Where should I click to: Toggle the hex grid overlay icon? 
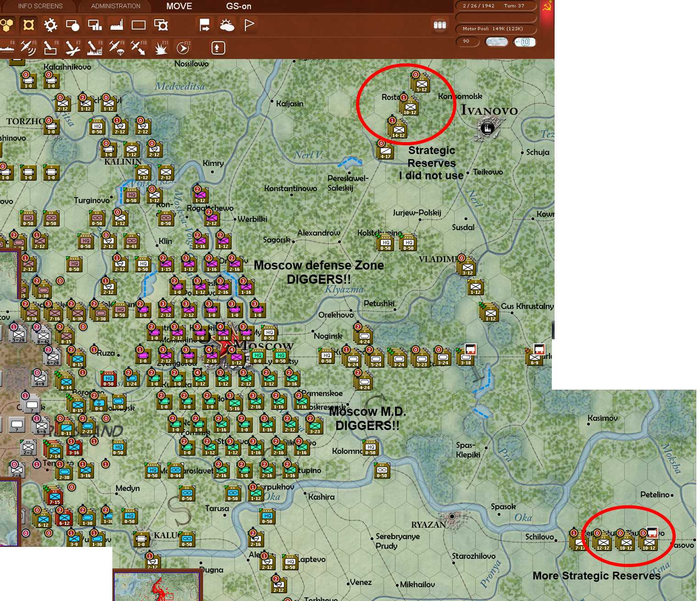(7, 25)
